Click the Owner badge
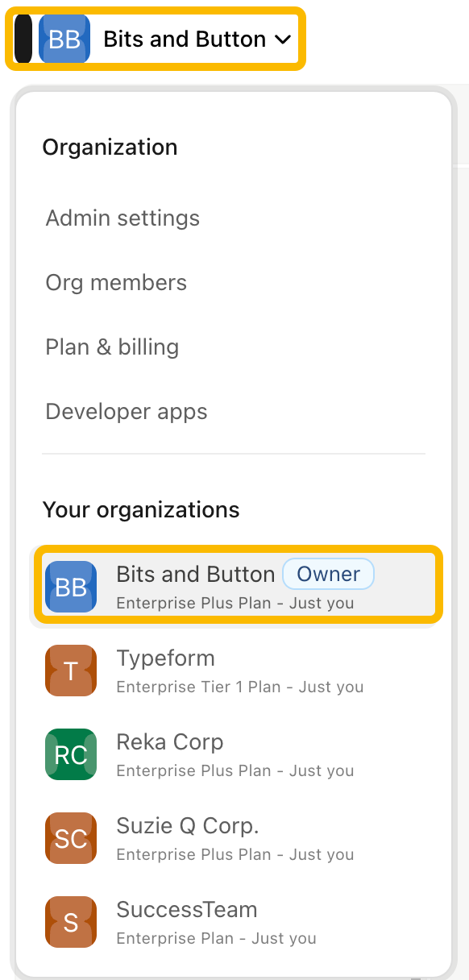469x980 pixels. [328, 574]
